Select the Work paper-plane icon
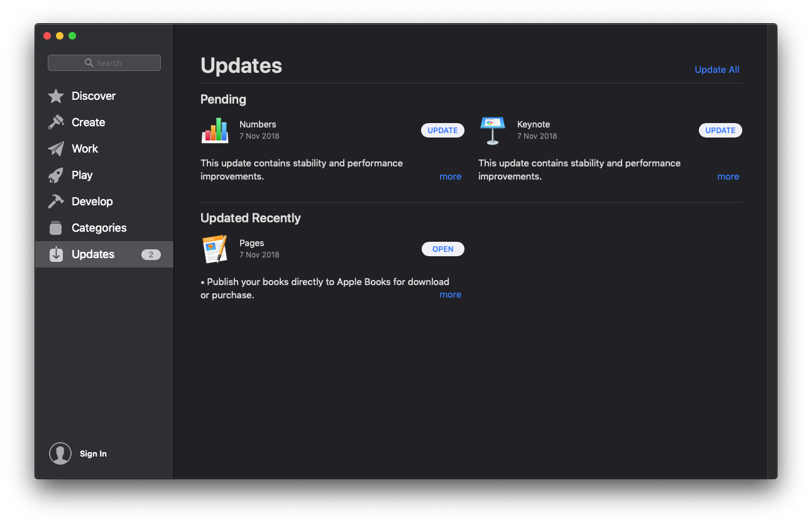The height and width of the screenshot is (525, 812). pyautogui.click(x=57, y=149)
